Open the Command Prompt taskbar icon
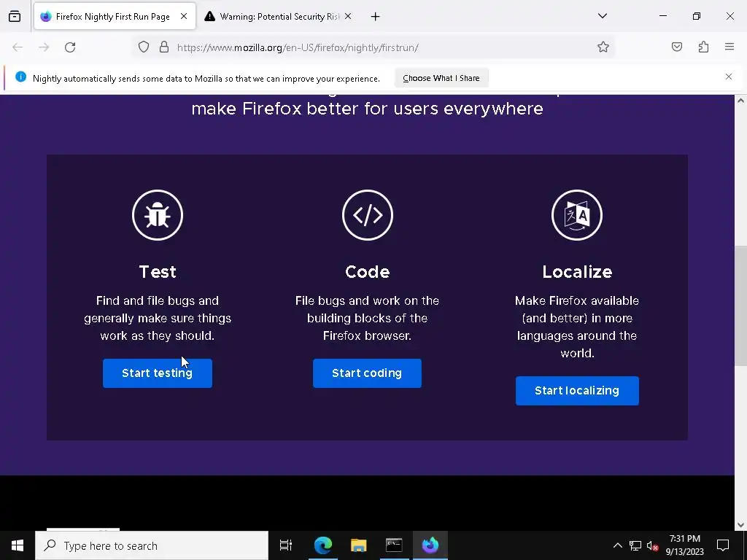This screenshot has width=747, height=560. click(394, 545)
